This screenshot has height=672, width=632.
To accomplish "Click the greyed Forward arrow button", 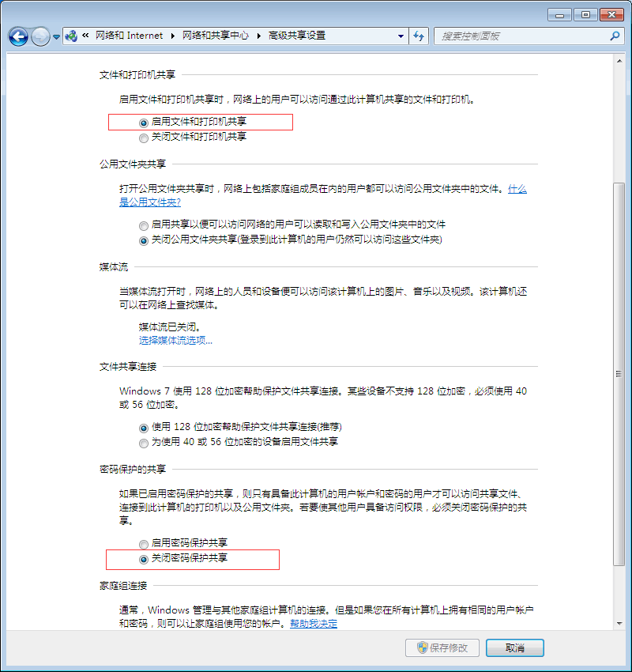I will click(40, 36).
